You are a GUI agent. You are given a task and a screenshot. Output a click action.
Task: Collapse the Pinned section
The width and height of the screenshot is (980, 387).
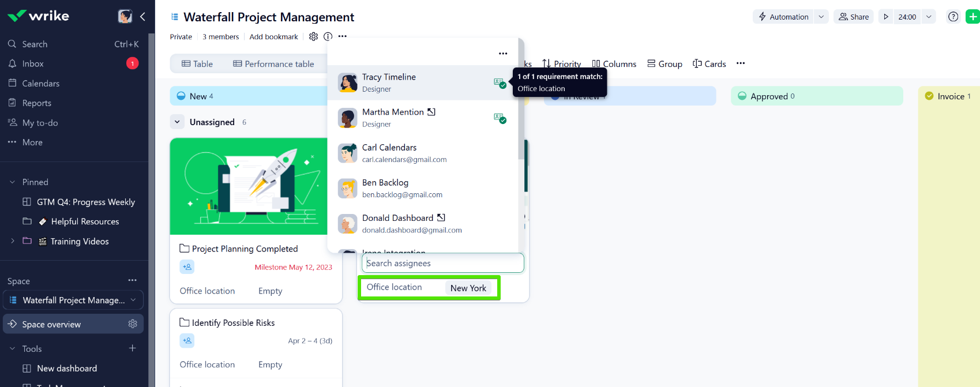(12, 182)
